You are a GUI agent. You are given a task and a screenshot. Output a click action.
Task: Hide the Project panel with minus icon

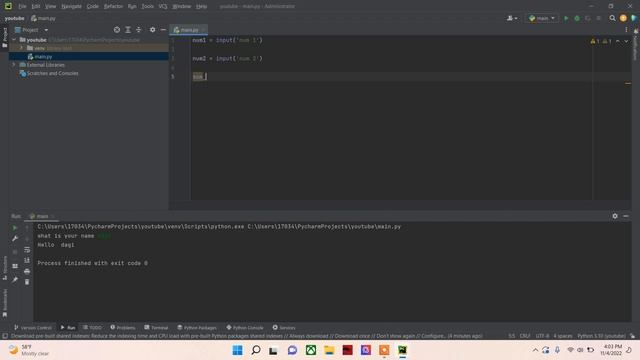point(163,30)
